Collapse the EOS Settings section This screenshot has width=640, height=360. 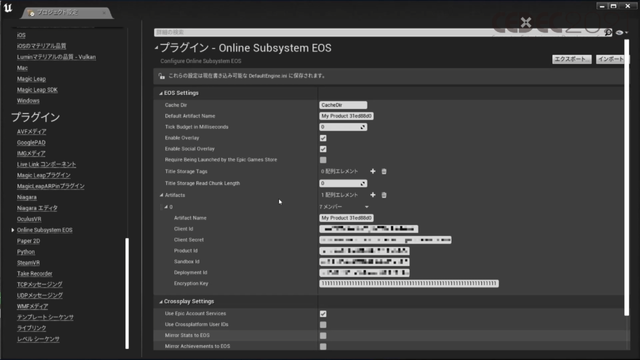pyautogui.click(x=161, y=93)
